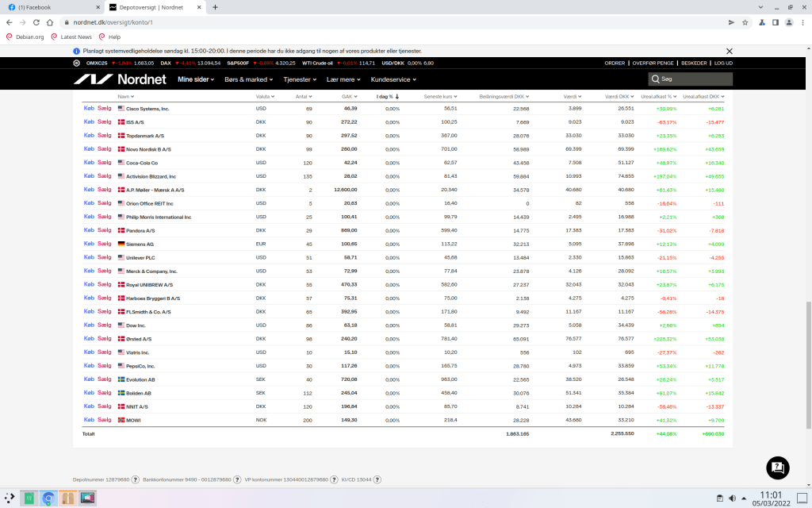Open the Mine sider menu
The image size is (812, 508).
[x=197, y=79]
